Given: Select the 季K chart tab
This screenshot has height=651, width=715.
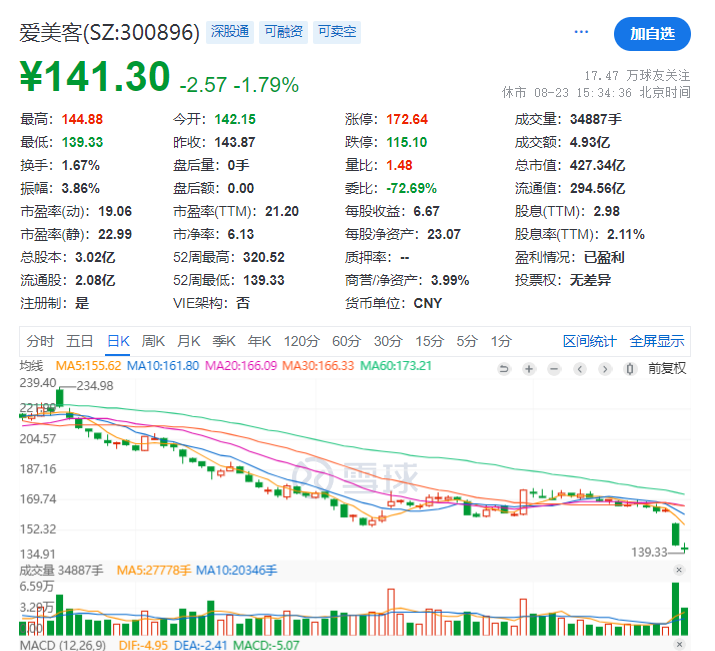Looking at the screenshot, I should (224, 341).
